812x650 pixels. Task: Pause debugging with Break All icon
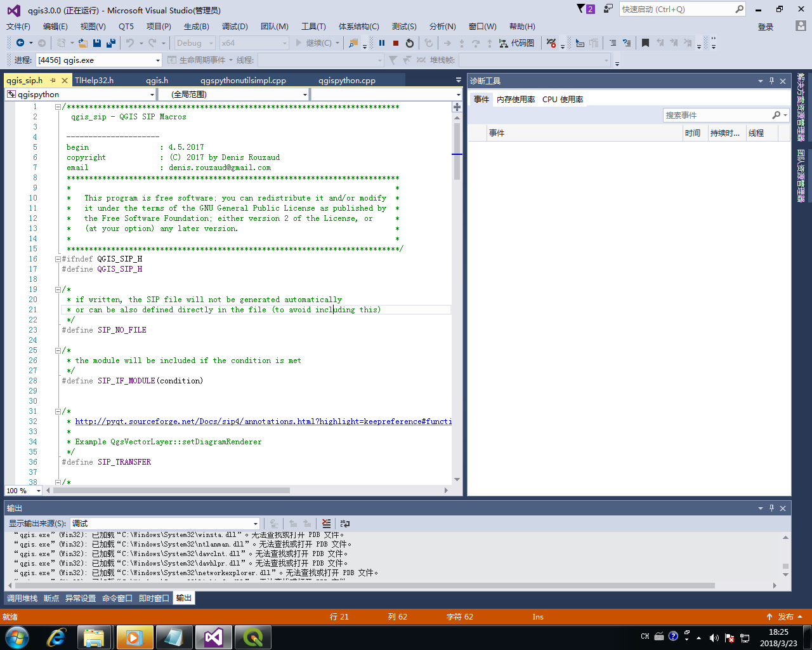pyautogui.click(x=382, y=43)
